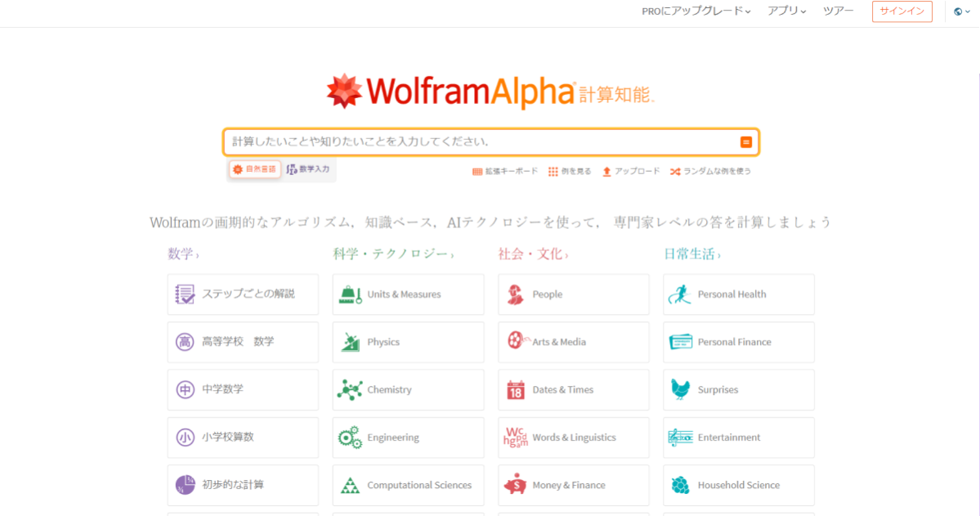This screenshot has height=516, width=980.
Task: Open the Dates & Times text link
Action: pyautogui.click(x=562, y=390)
